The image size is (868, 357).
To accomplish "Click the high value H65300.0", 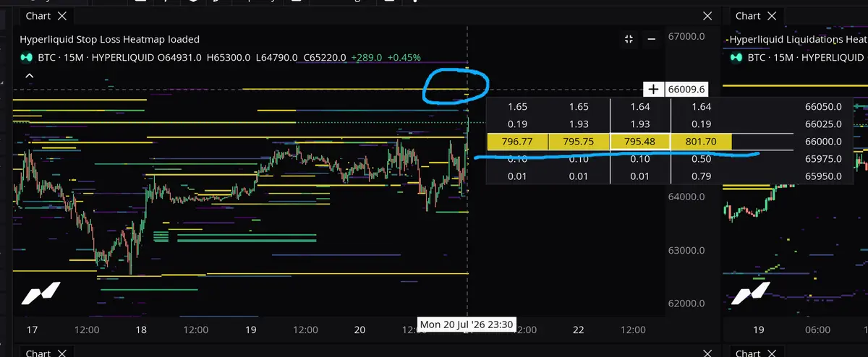I will pyautogui.click(x=229, y=57).
